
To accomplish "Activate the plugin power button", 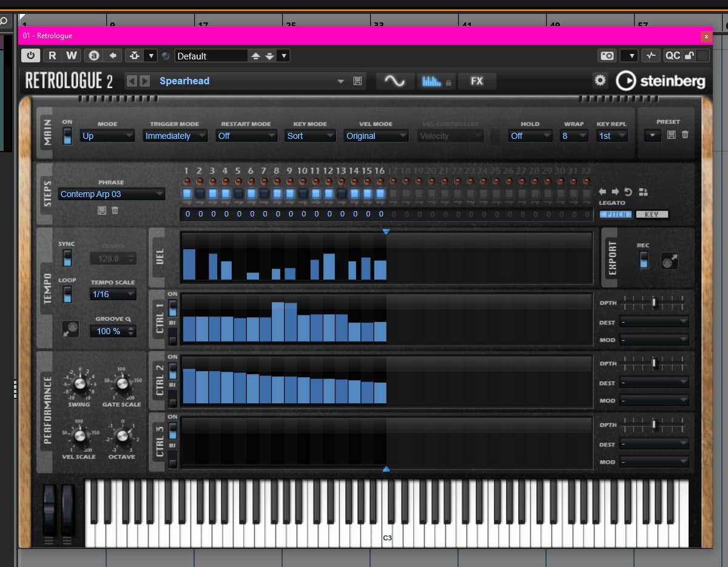I will coord(30,56).
